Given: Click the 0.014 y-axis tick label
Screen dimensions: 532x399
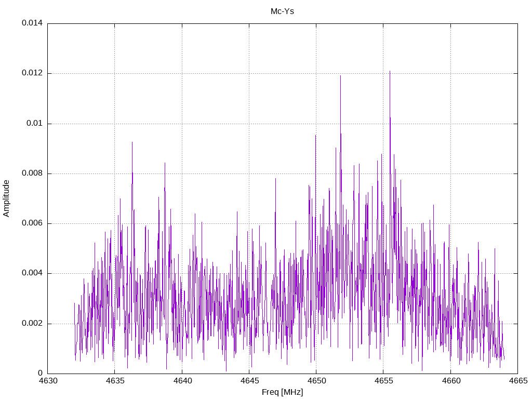Looking at the screenshot, I should (x=32, y=23).
